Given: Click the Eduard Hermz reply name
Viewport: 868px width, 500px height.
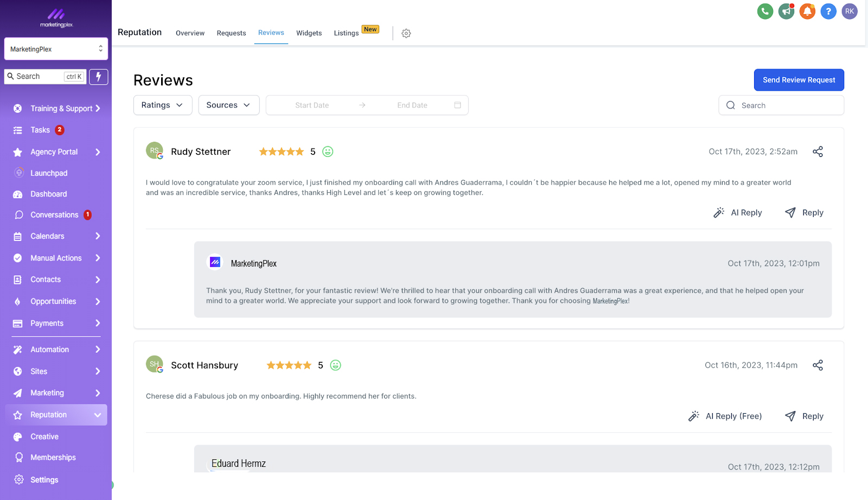Looking at the screenshot, I should point(239,464).
